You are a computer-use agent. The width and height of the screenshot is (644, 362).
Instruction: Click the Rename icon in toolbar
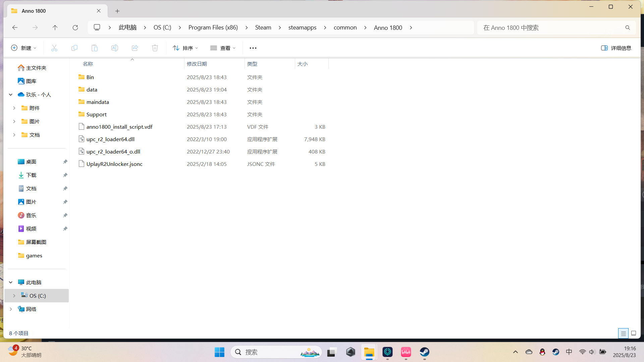coord(115,48)
